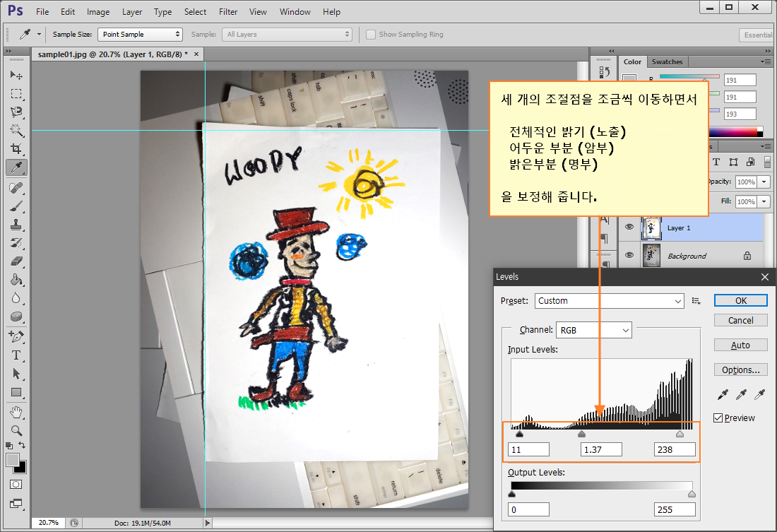Image resolution: width=777 pixels, height=532 pixels.
Task: Pick the black point eyedropper in Levels
Action: click(x=723, y=395)
